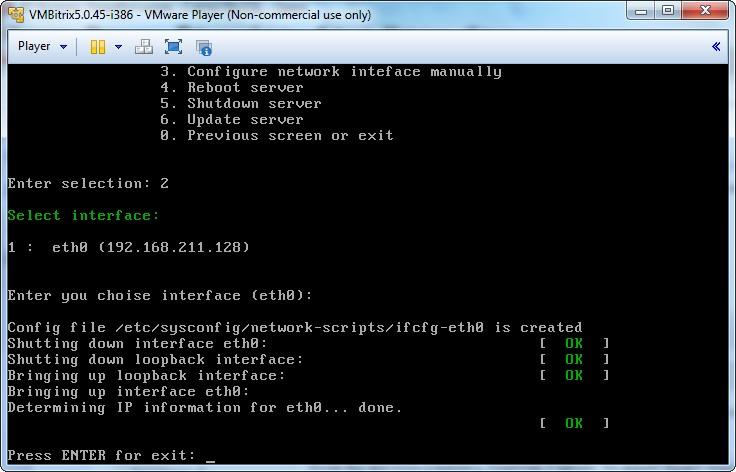Screen dimensions: 736x472
Task: Enter full screen mode
Action: 173,46
